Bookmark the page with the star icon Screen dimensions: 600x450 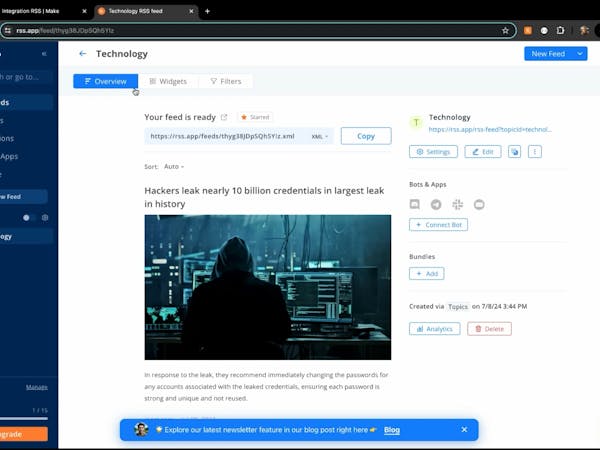[x=505, y=31]
